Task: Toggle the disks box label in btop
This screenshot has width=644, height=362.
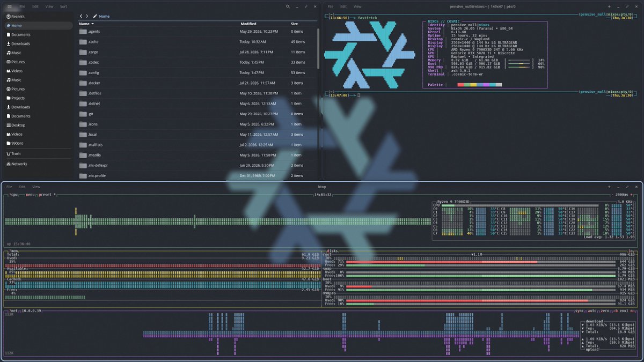Action: click(x=333, y=250)
